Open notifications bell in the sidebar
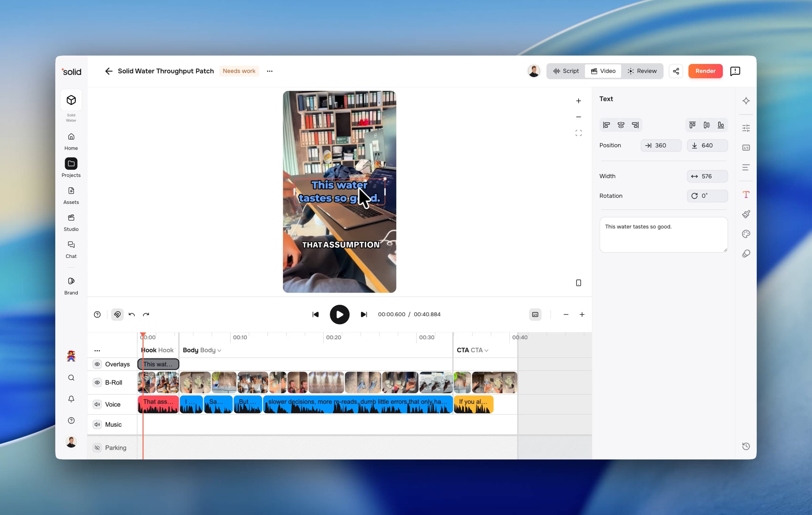 [x=71, y=399]
